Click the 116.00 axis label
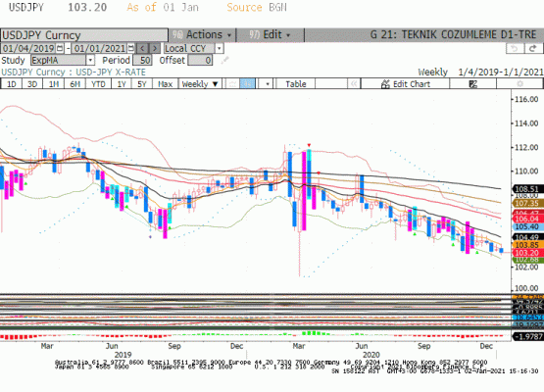Screen dimensions: 544x392 (x=526, y=100)
